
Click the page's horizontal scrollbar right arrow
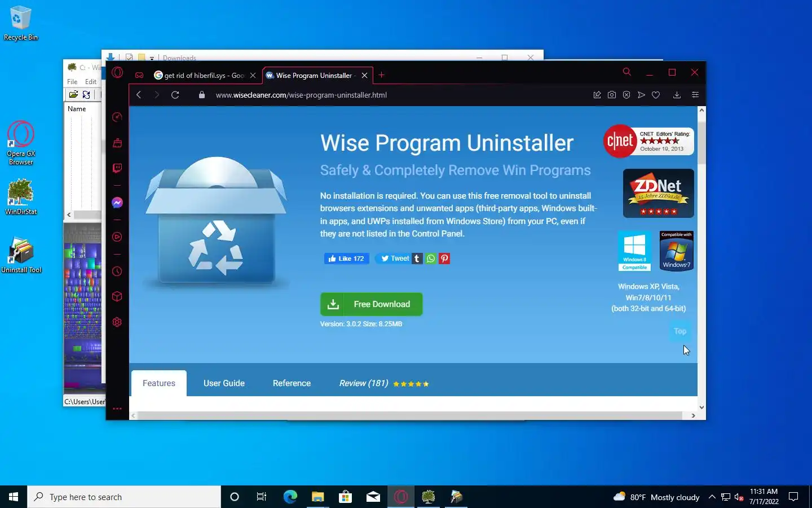[693, 415]
